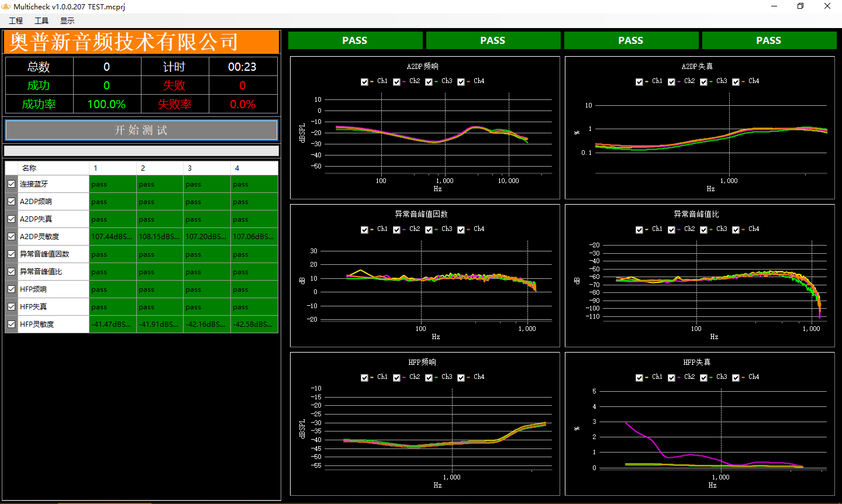Image resolution: width=842 pixels, height=504 pixels.
Task: Click the 00:23 timer value
Action: pyautogui.click(x=243, y=67)
